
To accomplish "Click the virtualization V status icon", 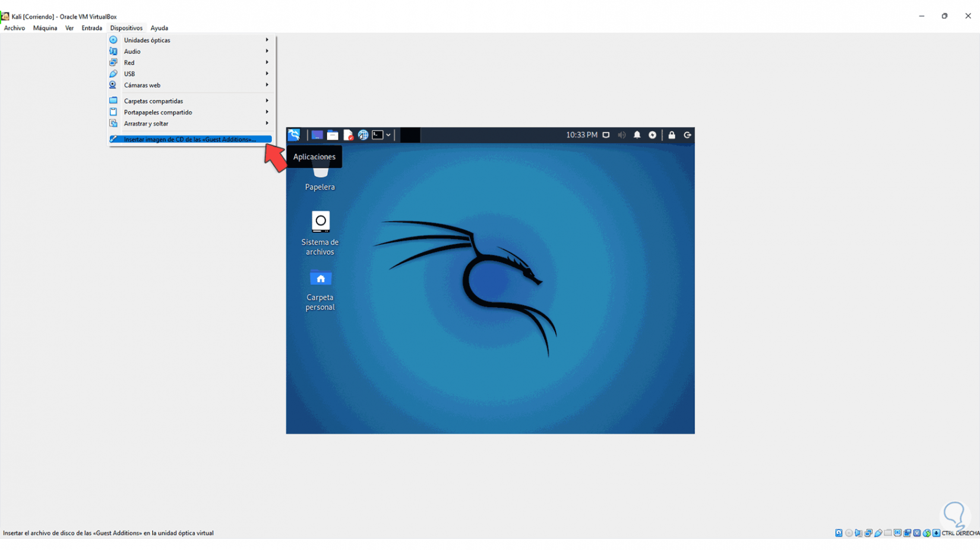I will click(x=917, y=533).
